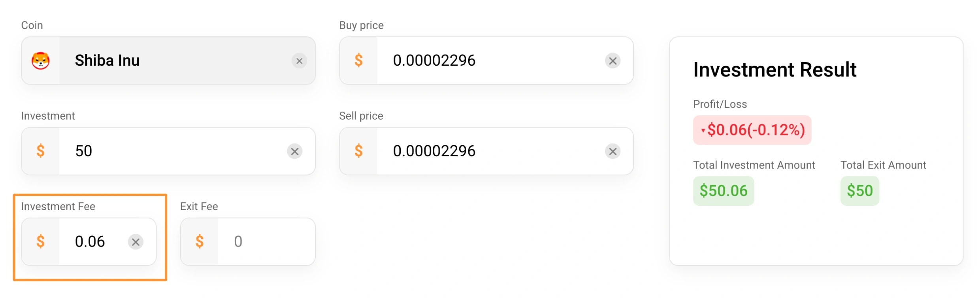Click the dollar icon in Investment Fee field
980x300 pixels.
tap(41, 241)
